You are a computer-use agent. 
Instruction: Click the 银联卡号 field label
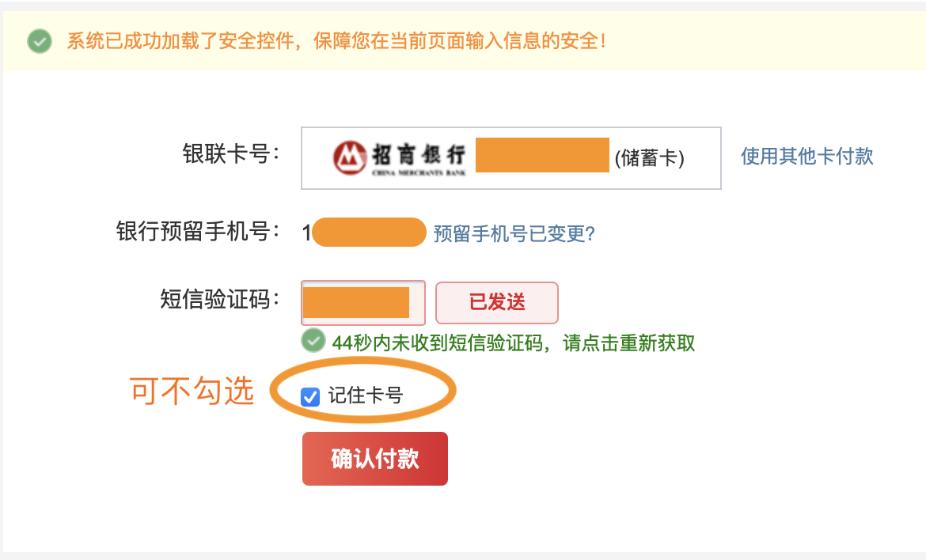pos(231,154)
